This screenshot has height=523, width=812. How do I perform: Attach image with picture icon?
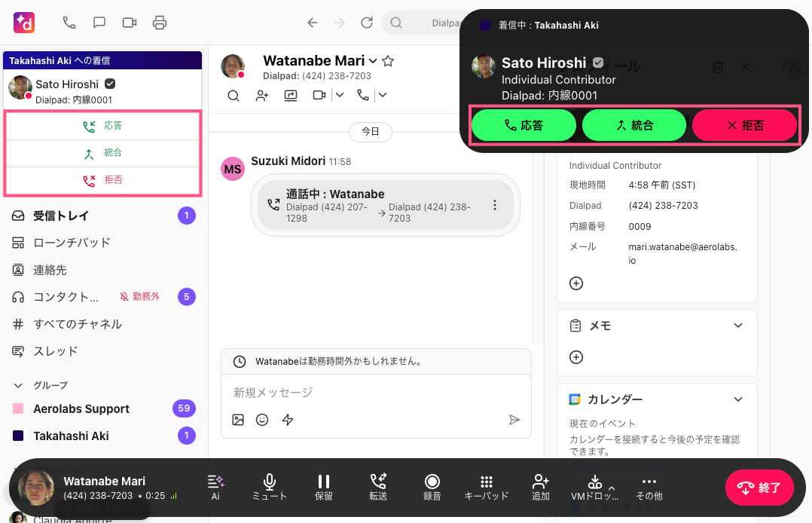(238, 420)
